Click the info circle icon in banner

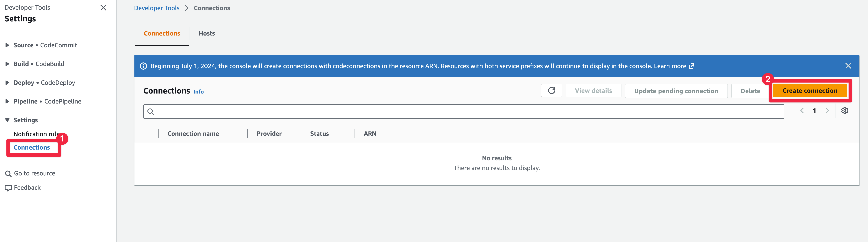point(143,66)
